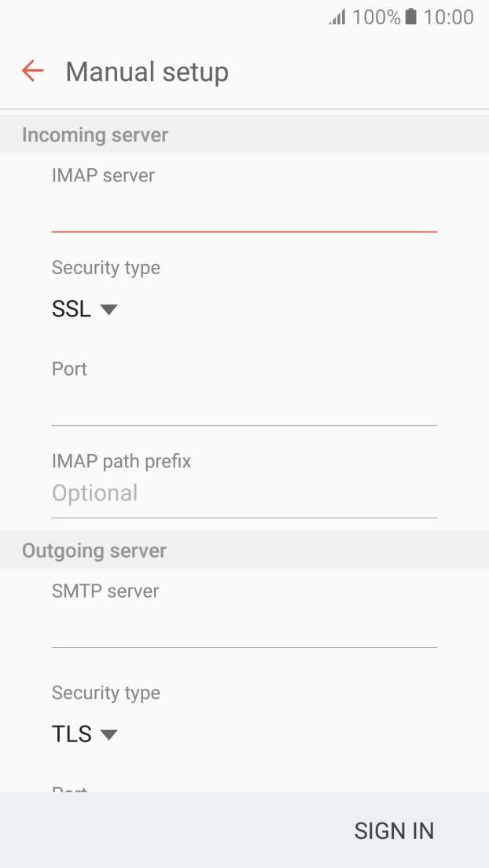This screenshot has height=868, width=489.
Task: Tap the Security type label under Incoming server
Action: (x=105, y=267)
